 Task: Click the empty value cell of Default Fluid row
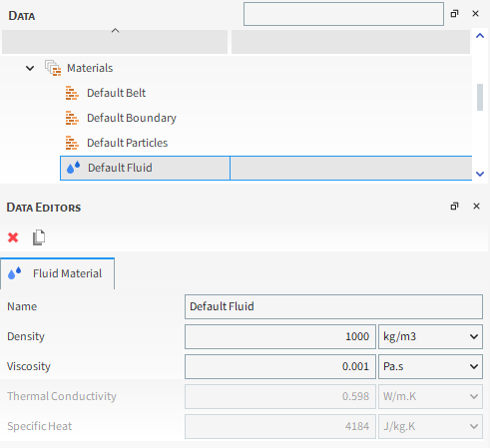pos(351,168)
